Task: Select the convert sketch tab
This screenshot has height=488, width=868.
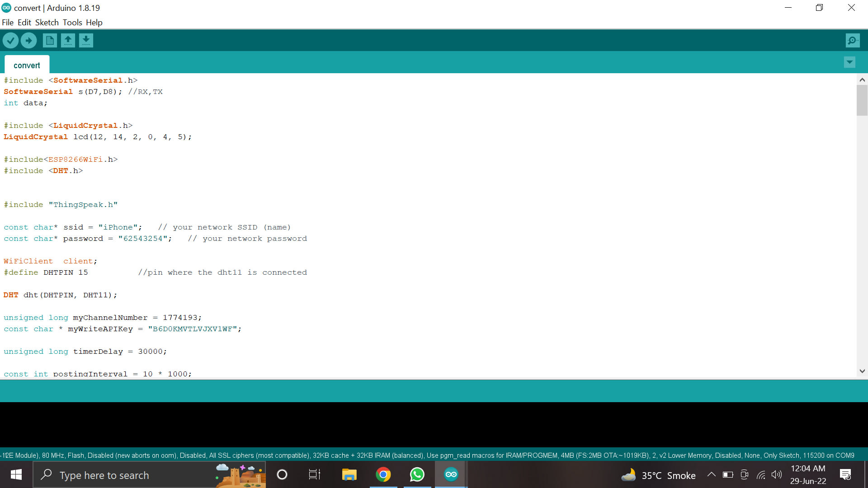Action: click(x=27, y=65)
